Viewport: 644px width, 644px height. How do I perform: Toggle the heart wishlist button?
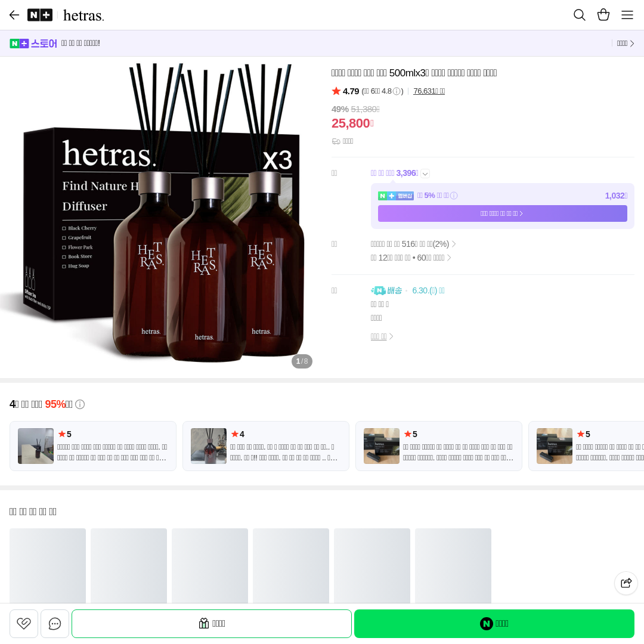pyautogui.click(x=24, y=624)
